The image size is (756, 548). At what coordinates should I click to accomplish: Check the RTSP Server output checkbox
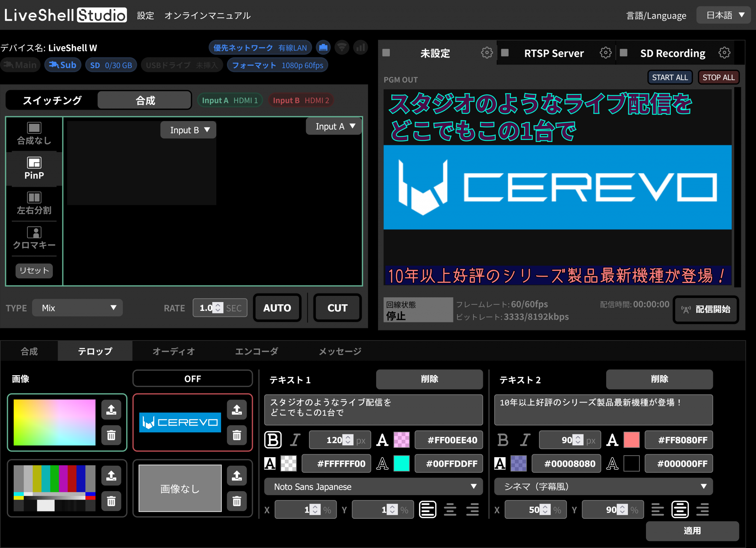click(x=505, y=53)
